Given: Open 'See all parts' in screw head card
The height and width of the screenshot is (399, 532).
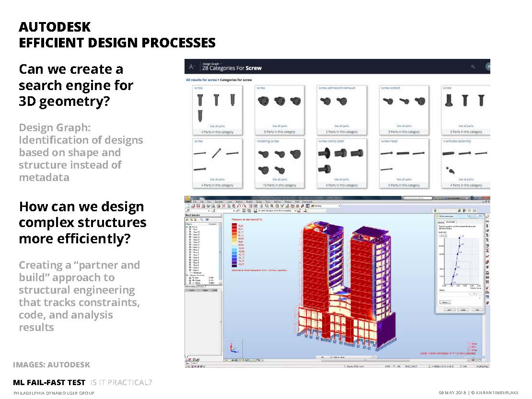Looking at the screenshot, I should [404, 179].
